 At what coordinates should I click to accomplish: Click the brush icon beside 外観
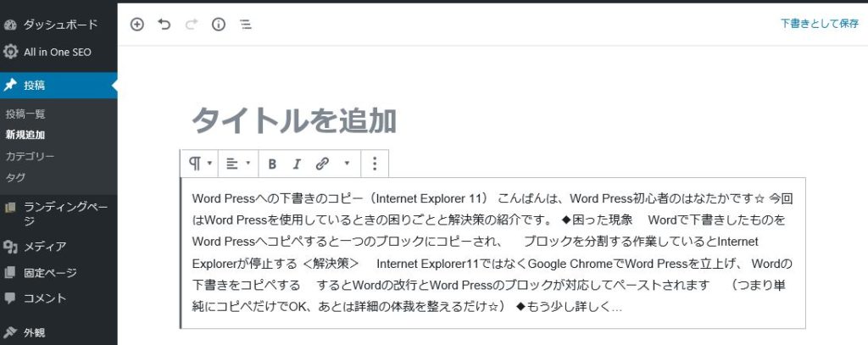(10, 333)
